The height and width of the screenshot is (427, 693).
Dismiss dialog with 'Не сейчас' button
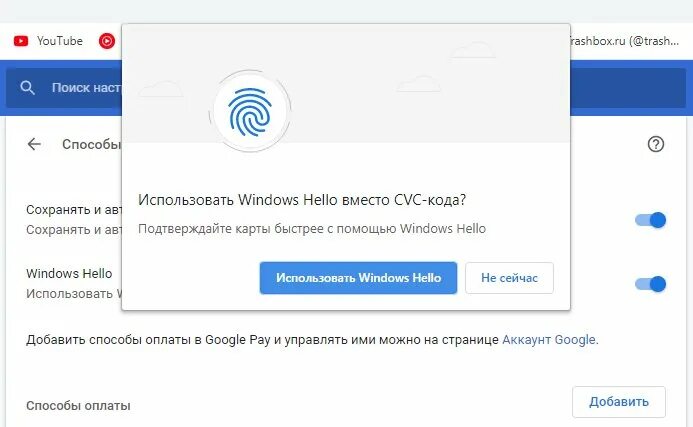pyautogui.click(x=509, y=278)
